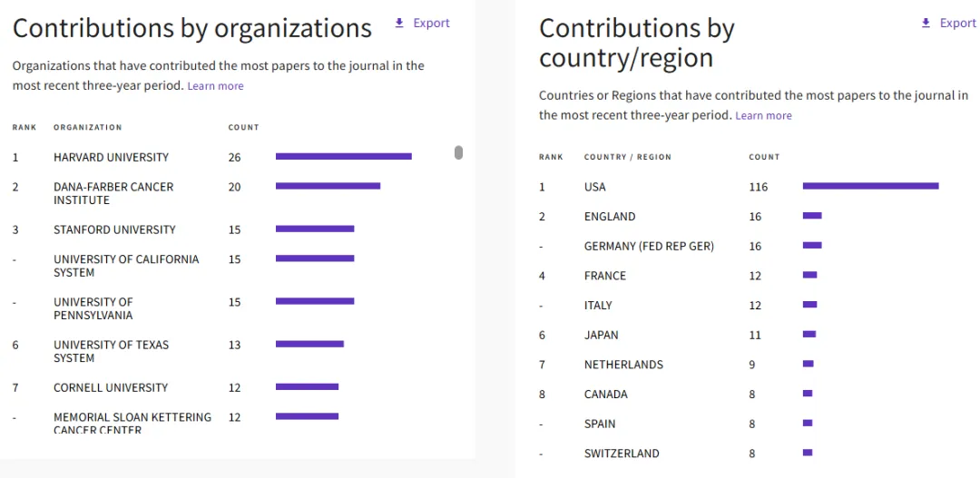Click the Dana-Farber Cancer Institute bar
This screenshot has width=980, height=478.
tap(328, 186)
